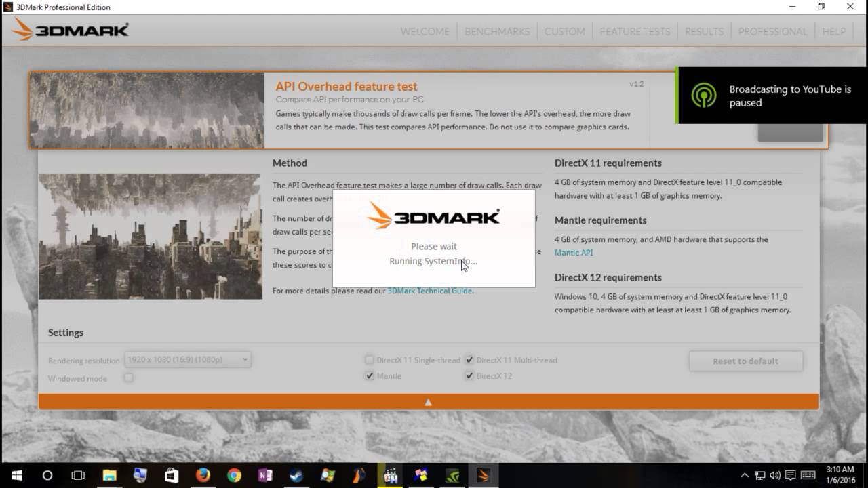Click the API Overhead feature test title
This screenshot has width=868, height=488.
tap(347, 87)
